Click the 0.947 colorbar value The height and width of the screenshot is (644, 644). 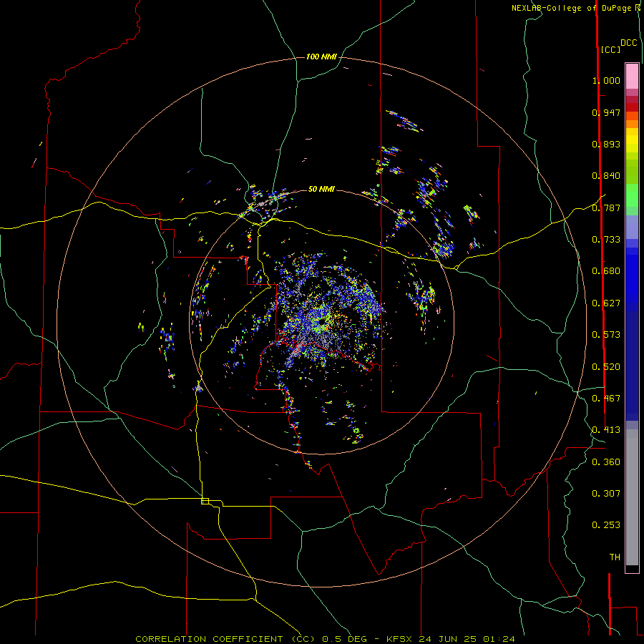pos(606,112)
